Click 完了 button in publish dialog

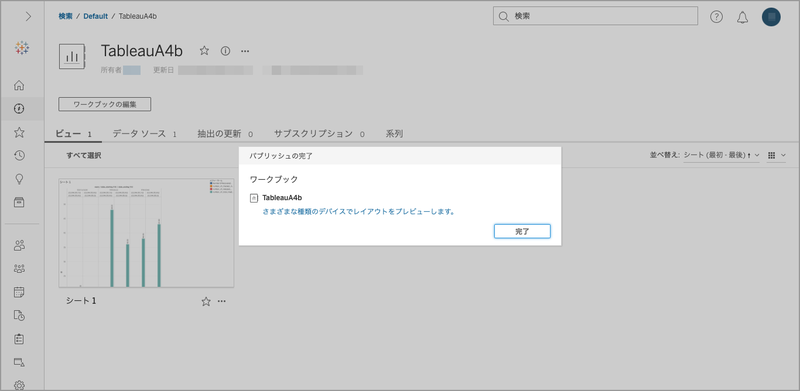[x=522, y=231]
